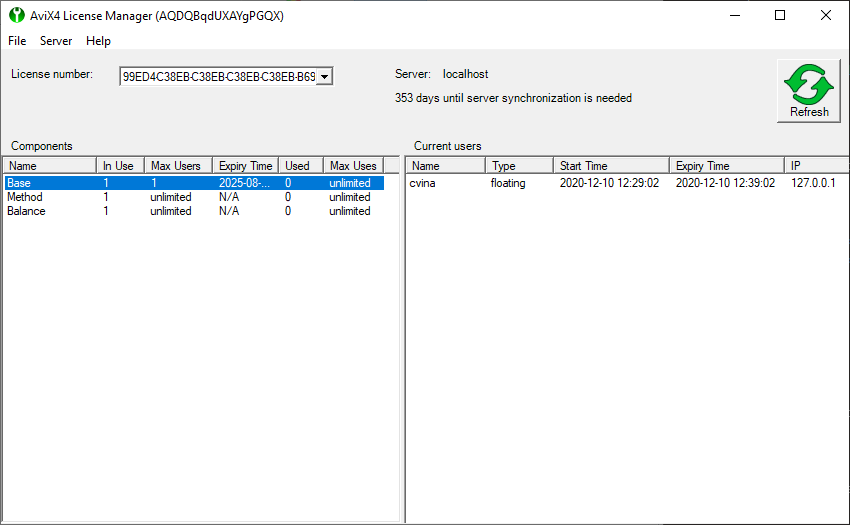Open the File menu
The width and height of the screenshot is (850, 525).
pos(17,41)
